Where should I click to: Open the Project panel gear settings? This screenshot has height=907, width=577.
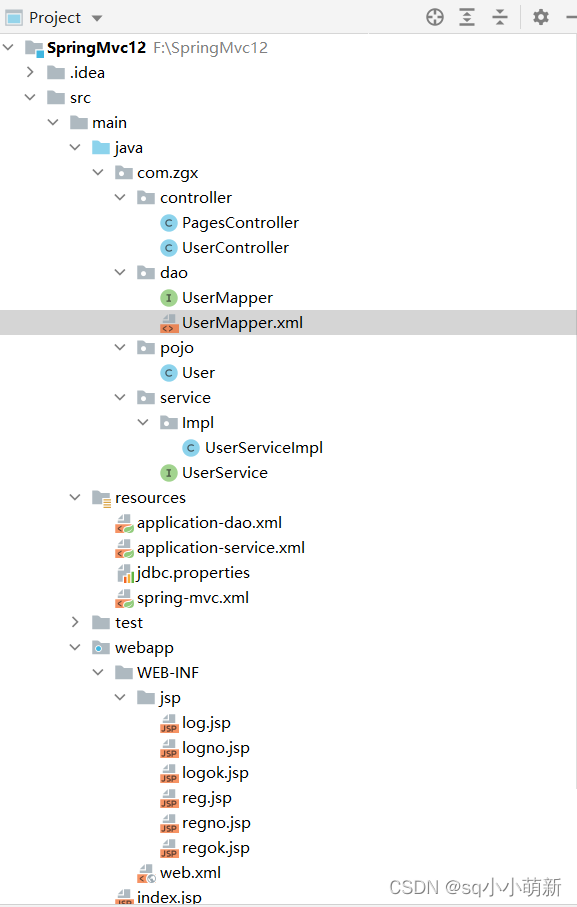point(541,17)
